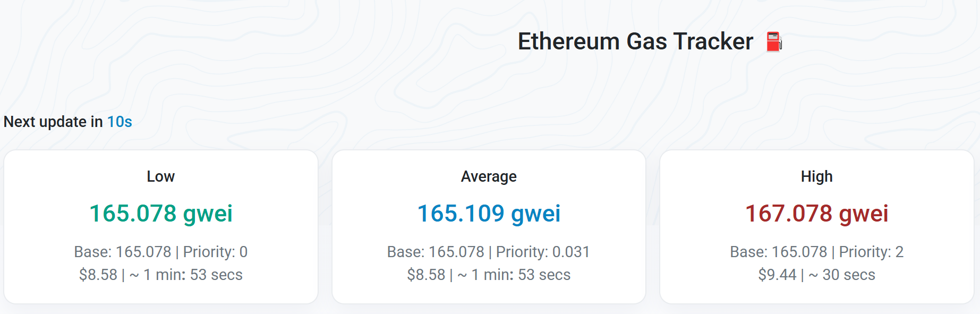Open the Low tab heading

161,176
